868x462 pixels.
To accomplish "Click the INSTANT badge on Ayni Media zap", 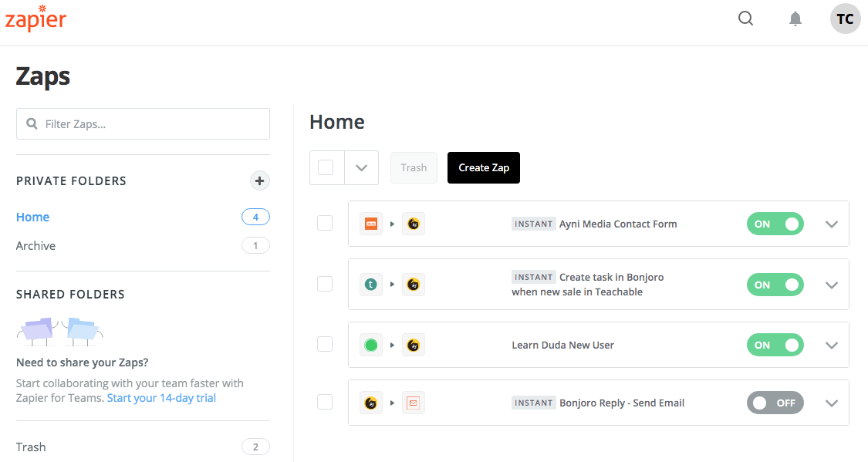I will click(534, 224).
